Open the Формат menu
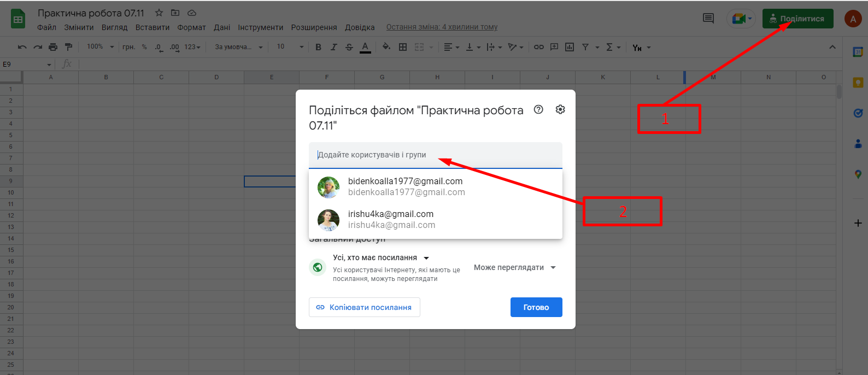Viewport: 868px width, 375px height. coord(191,27)
